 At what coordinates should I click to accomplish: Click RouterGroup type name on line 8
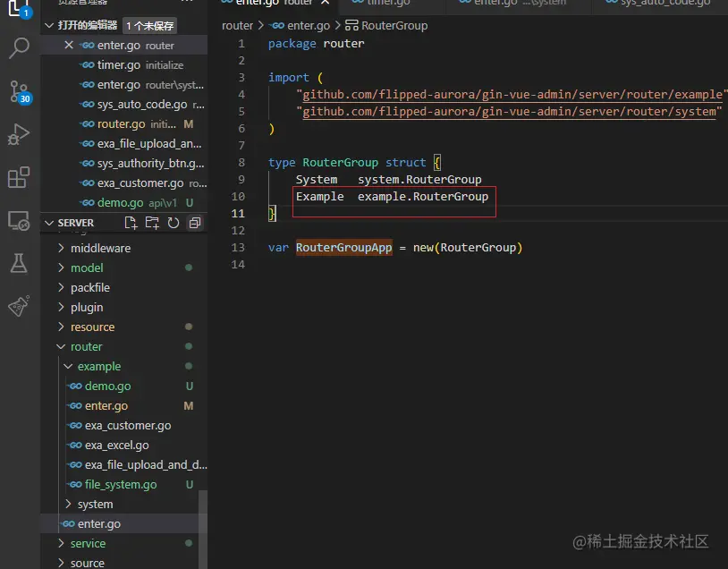(x=341, y=163)
